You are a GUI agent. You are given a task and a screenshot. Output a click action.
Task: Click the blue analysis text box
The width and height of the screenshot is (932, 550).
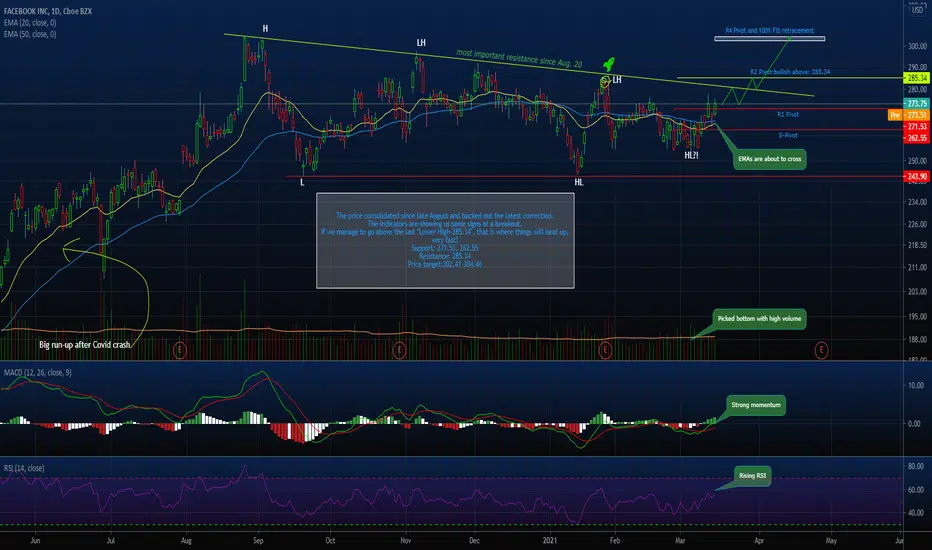pos(445,240)
